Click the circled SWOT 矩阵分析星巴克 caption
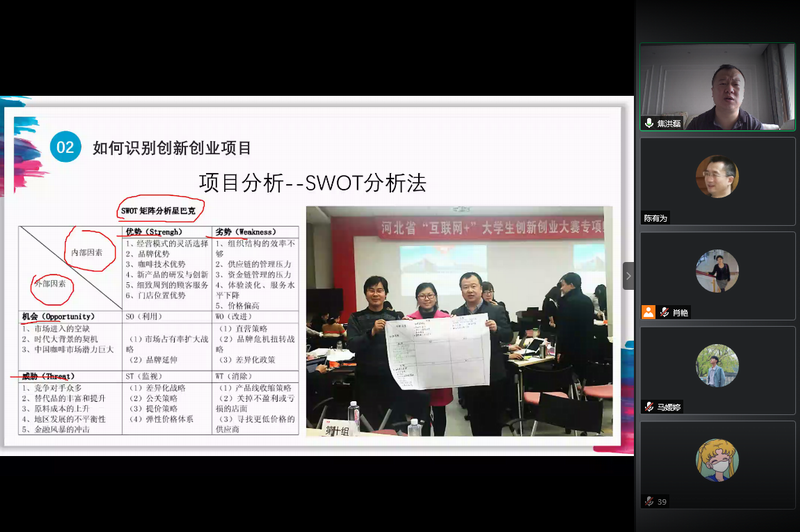The image size is (800, 532). coord(160,211)
